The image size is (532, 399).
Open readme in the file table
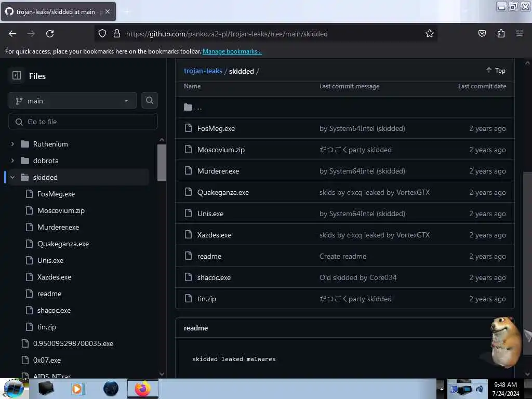click(209, 256)
